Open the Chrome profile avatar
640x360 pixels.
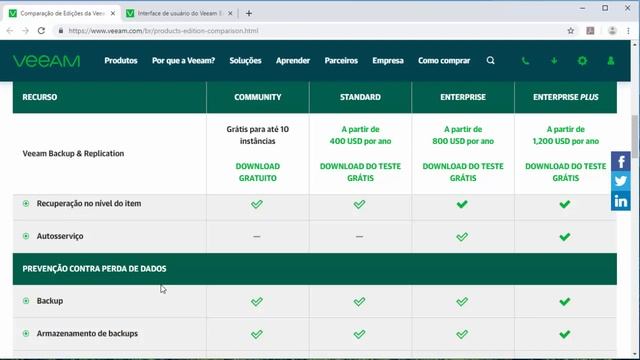coord(612,31)
